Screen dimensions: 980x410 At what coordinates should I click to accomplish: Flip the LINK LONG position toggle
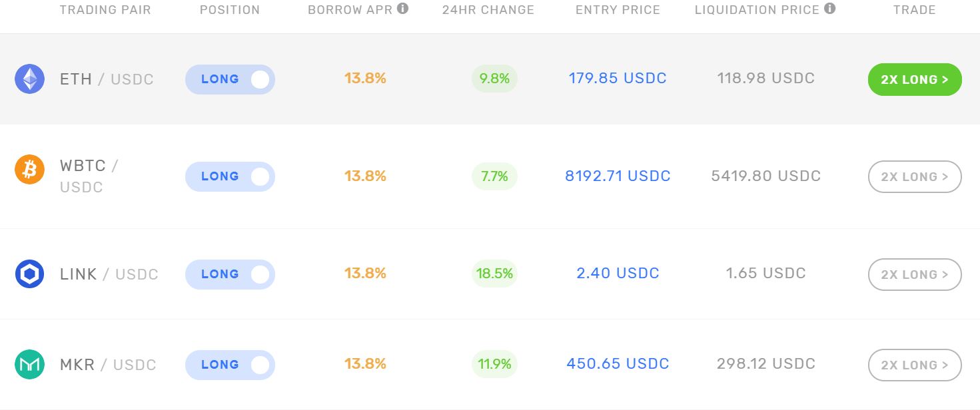pos(259,274)
